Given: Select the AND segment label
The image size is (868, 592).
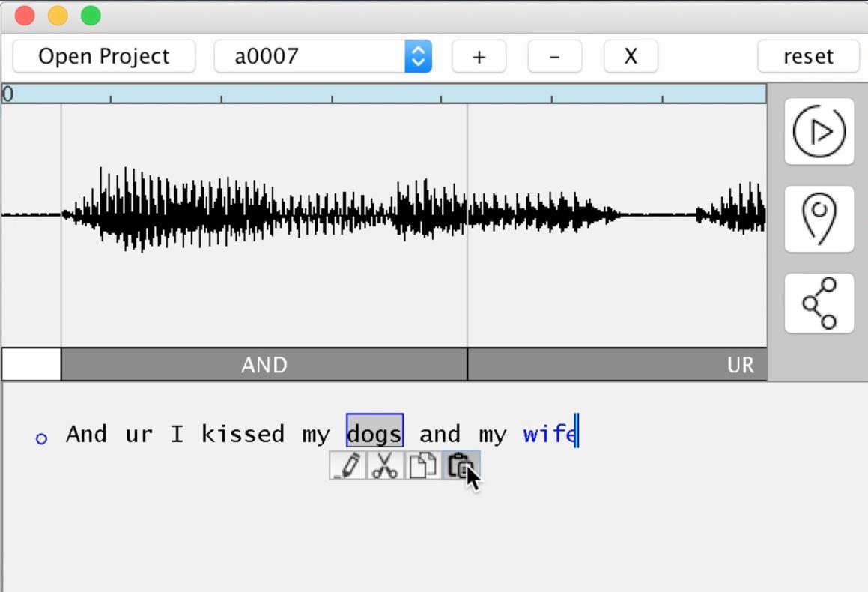Looking at the screenshot, I should point(264,365).
